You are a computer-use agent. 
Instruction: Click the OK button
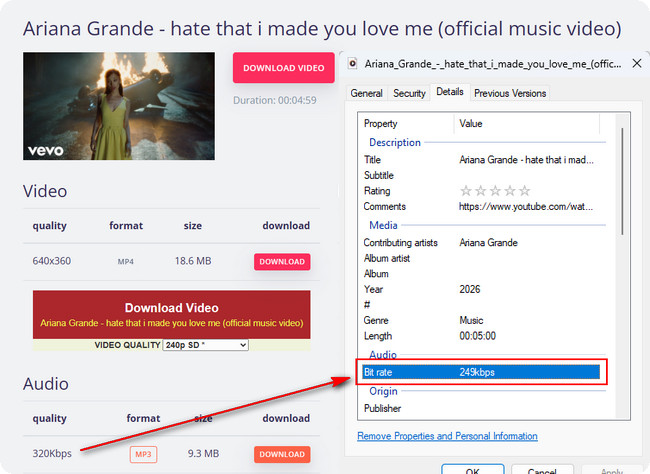473,470
